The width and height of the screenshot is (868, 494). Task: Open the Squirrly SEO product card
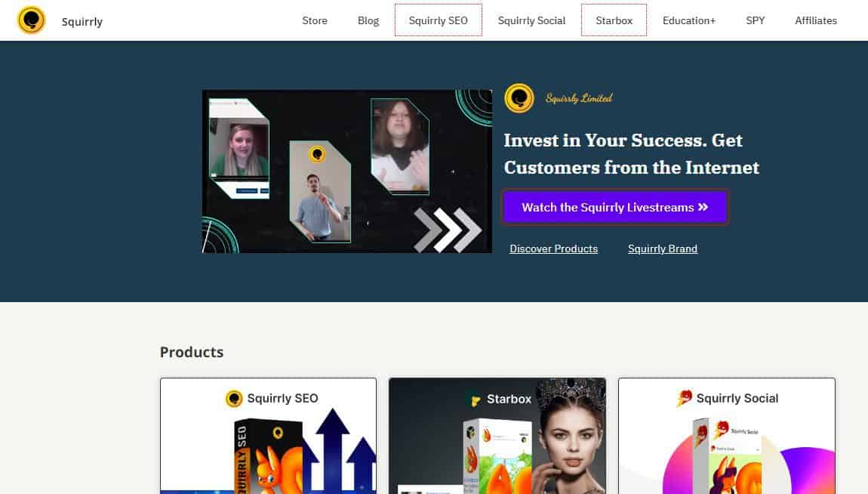coord(268,436)
